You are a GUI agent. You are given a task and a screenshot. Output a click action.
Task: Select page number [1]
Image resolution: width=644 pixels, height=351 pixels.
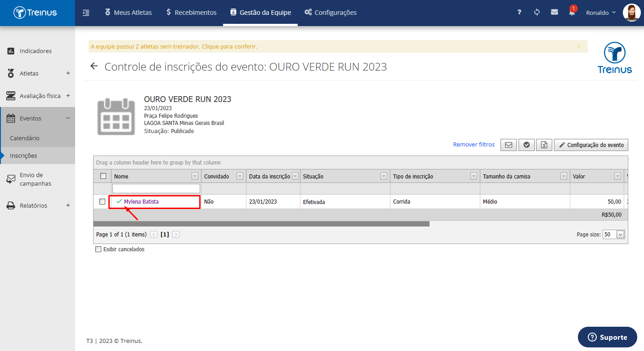pos(165,234)
